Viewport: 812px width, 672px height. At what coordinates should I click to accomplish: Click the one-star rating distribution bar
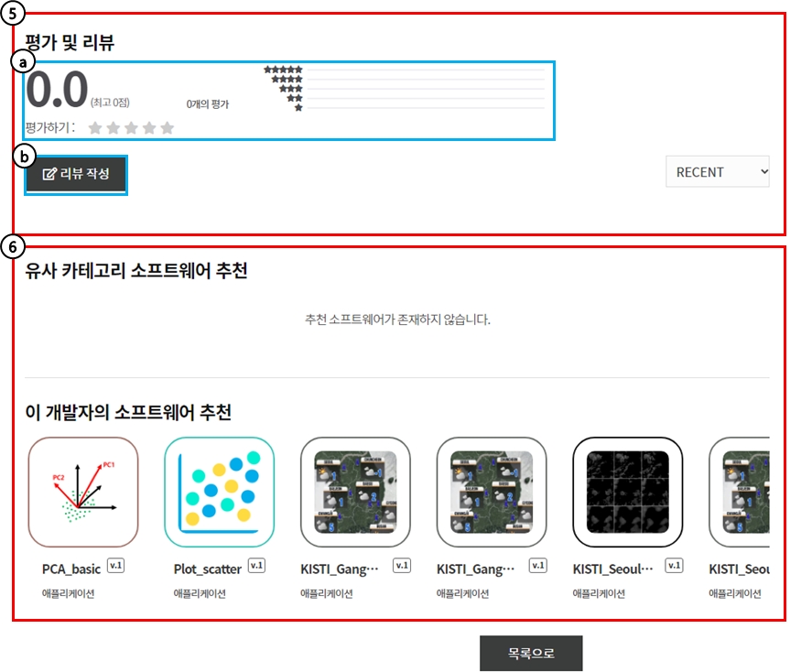pyautogui.click(x=427, y=108)
